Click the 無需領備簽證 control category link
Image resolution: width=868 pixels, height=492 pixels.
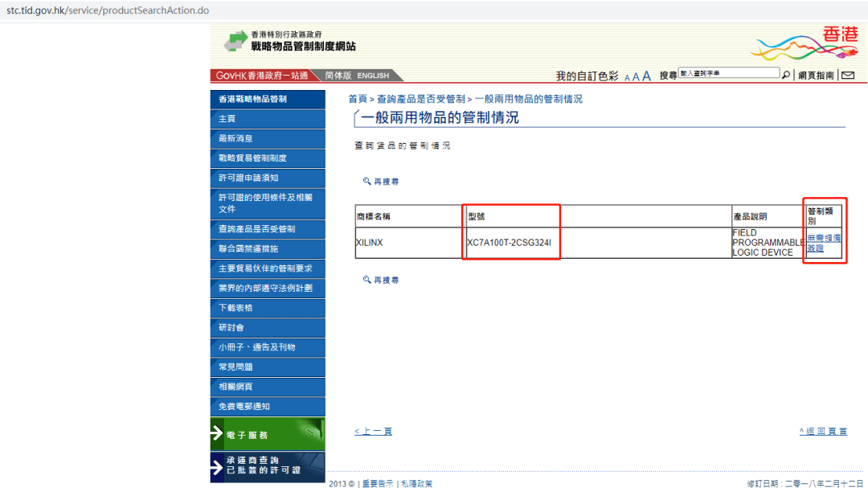coord(823,243)
